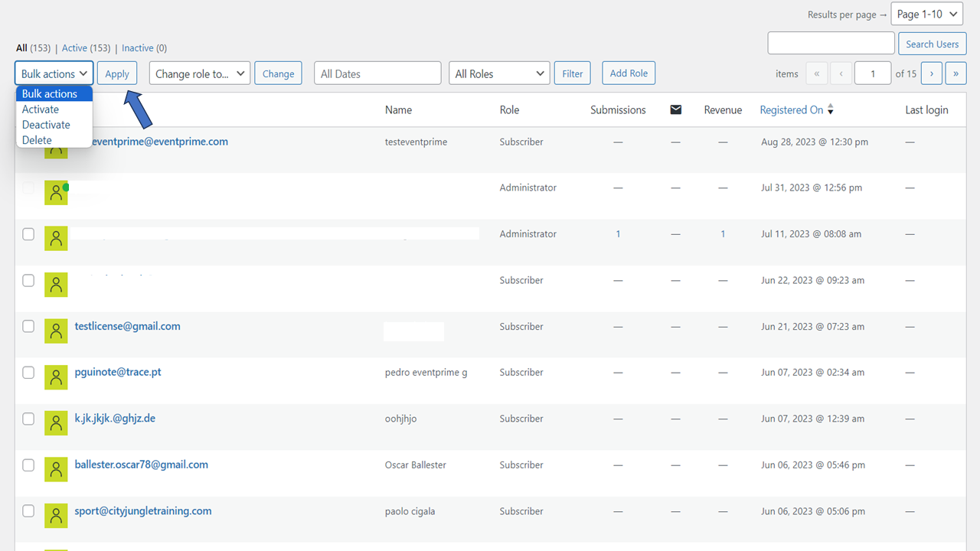Screen dimensions: 980x551
Task: Check the checkbox next to testlicense@gmail.com
Action: click(x=28, y=326)
